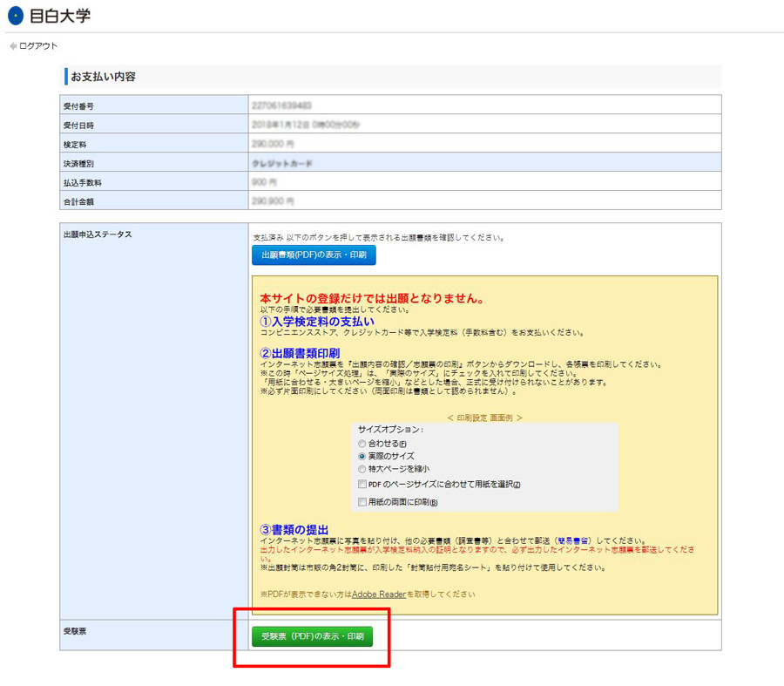The width and height of the screenshot is (784, 686).
Task: Click the ログアウト back arrow icon
Action: pos(13,46)
